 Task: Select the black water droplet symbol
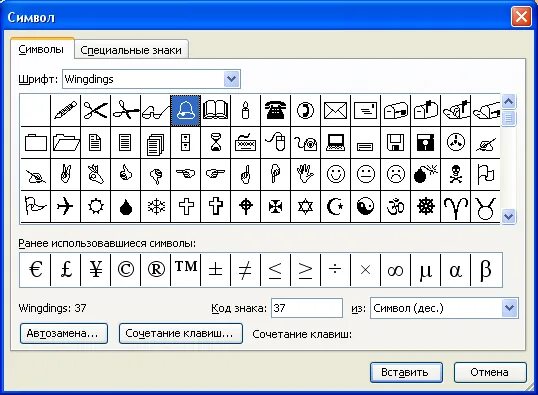125,207
